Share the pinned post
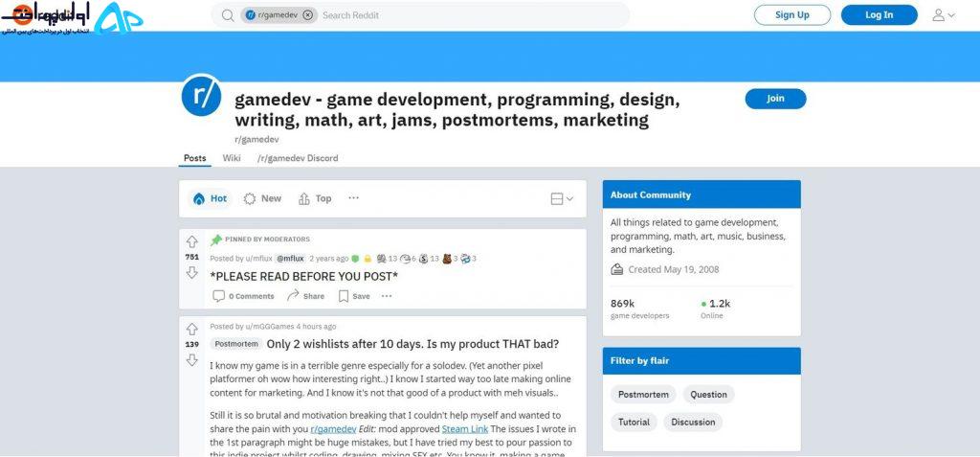Screen dimensions: 980x457 pos(305,296)
